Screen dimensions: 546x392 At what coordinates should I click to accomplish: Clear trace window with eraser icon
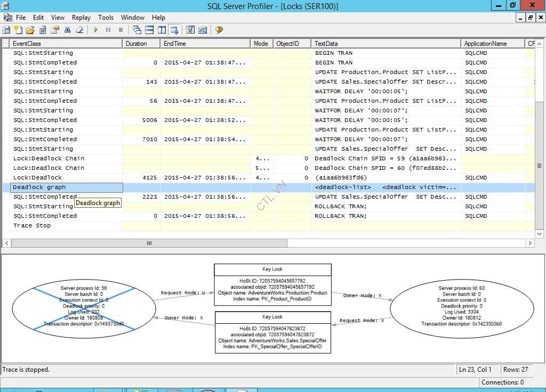coord(79,30)
